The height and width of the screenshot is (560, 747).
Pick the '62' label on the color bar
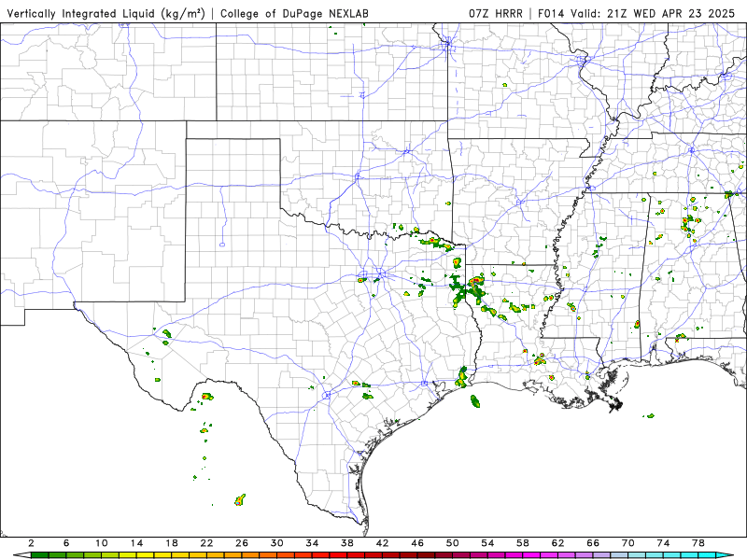pyautogui.click(x=557, y=543)
